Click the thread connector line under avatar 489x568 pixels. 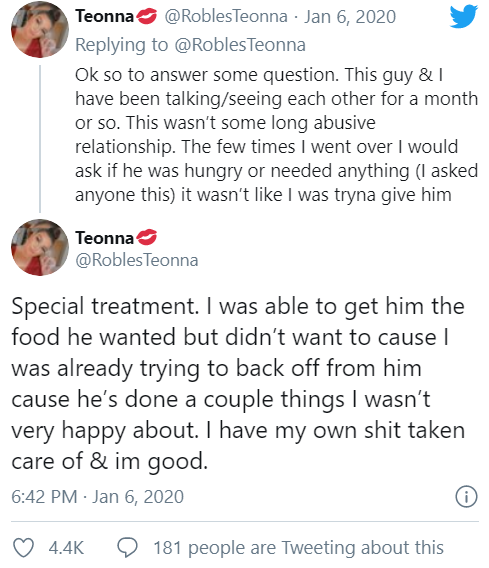(x=40, y=139)
